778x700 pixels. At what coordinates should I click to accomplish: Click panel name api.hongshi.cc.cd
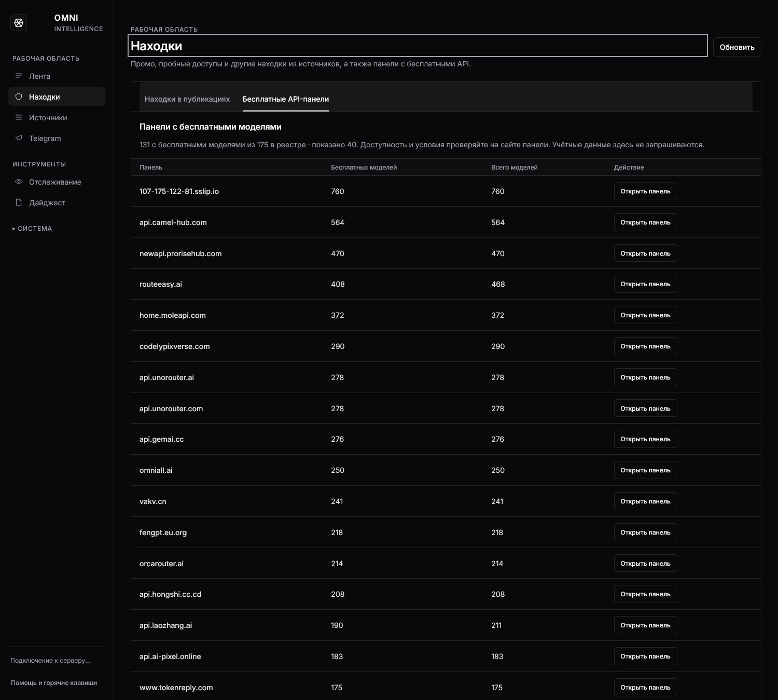click(171, 594)
